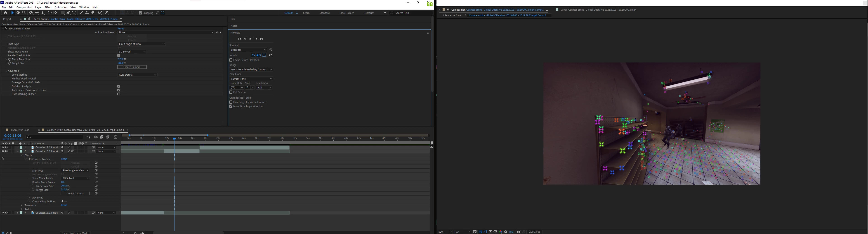Switch to I Serve the Base timeline tab
Viewport: 868px width, 234px height.
pos(20,130)
